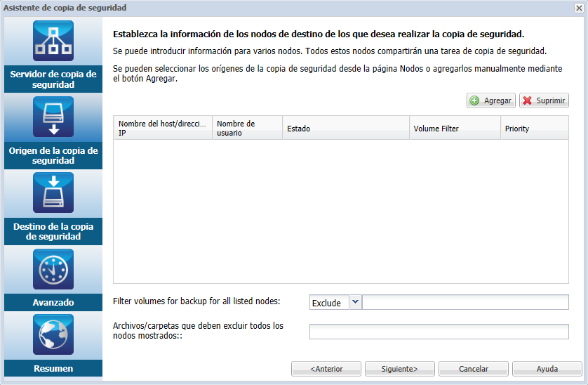Viewport: 588px width, 385px height.
Task: Switch to the Avanzado step label
Action: [53, 302]
